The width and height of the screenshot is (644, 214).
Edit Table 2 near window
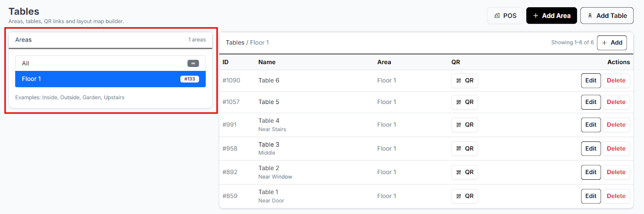(x=590, y=172)
